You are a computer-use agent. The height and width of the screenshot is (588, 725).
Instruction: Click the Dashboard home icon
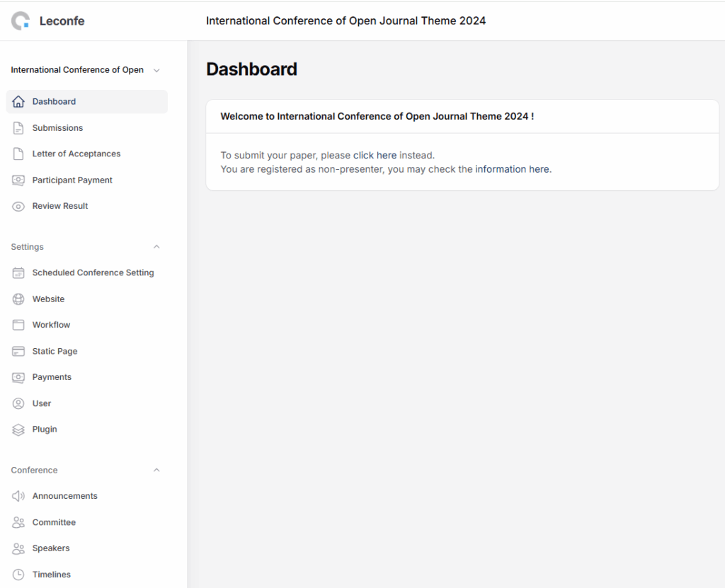coord(18,102)
